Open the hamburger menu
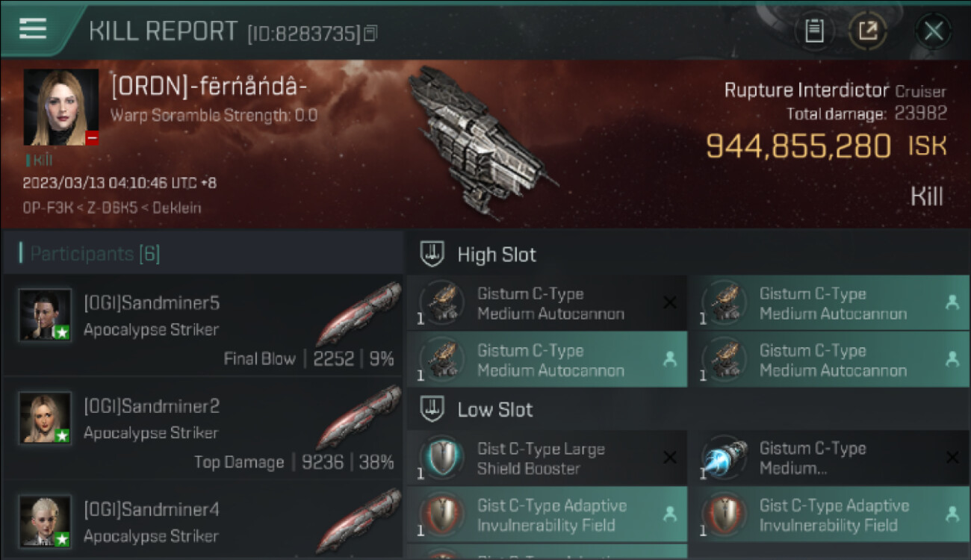Screen dimensions: 971x560 coord(34,28)
